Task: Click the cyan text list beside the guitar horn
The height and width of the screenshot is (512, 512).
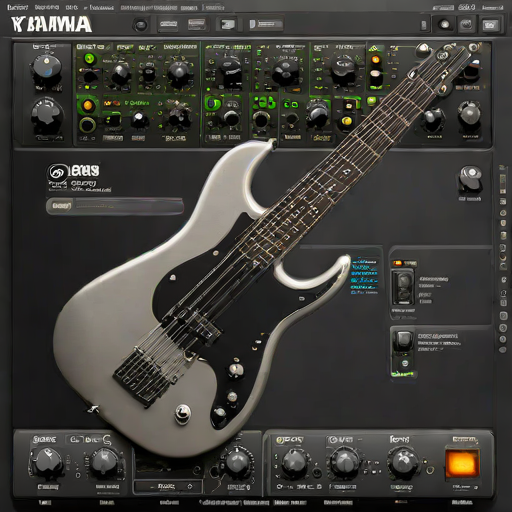Action: point(364,275)
